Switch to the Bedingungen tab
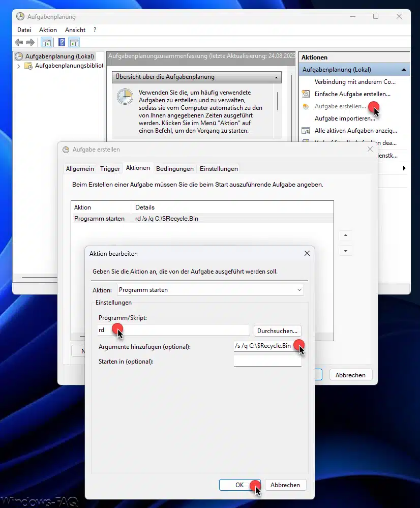 click(x=175, y=168)
